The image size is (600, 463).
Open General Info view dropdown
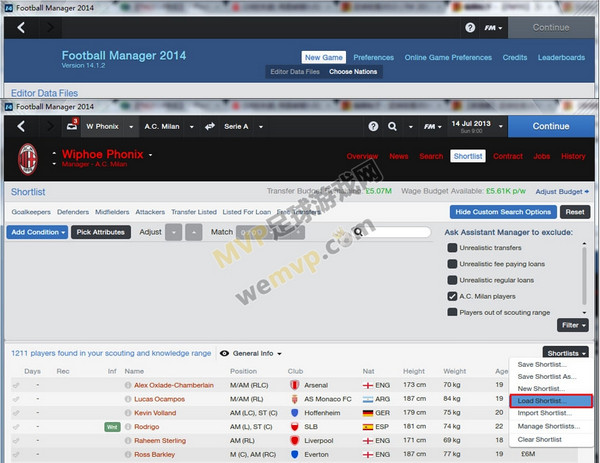coord(251,354)
